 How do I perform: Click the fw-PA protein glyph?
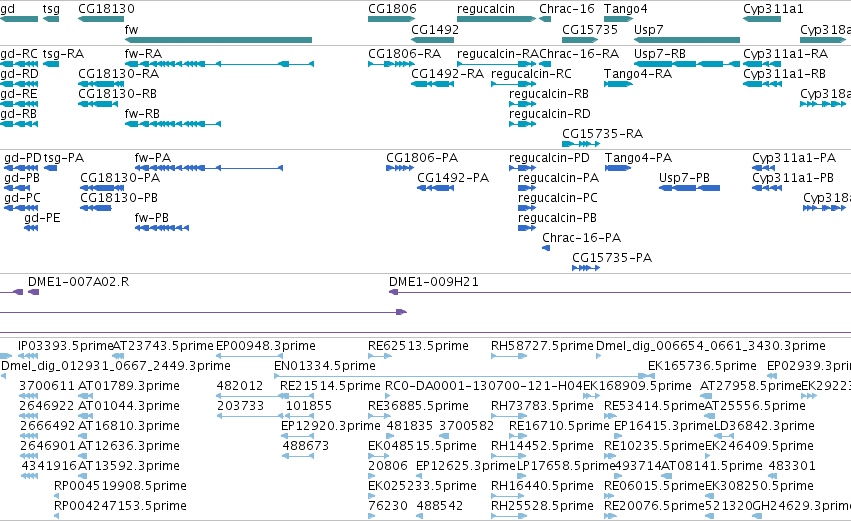point(209,168)
